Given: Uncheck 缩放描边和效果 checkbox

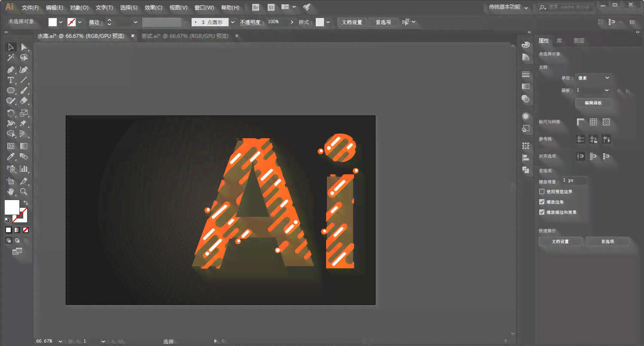Looking at the screenshot, I should tap(542, 212).
